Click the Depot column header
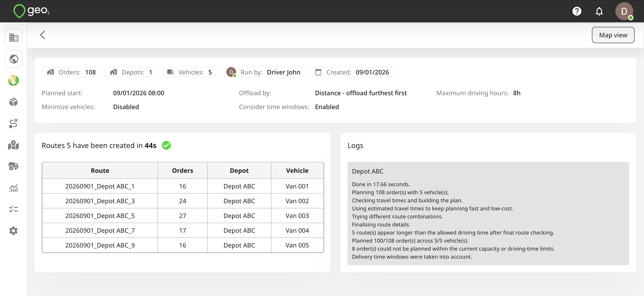This screenshot has height=296, width=644. tap(239, 171)
